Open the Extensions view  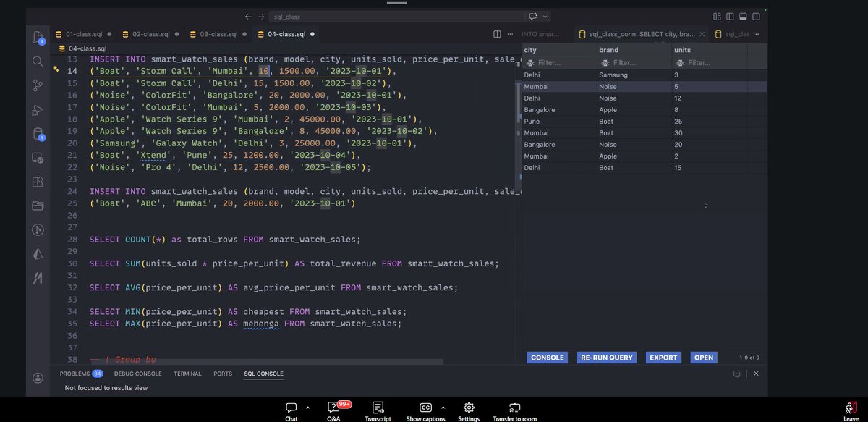(38, 182)
